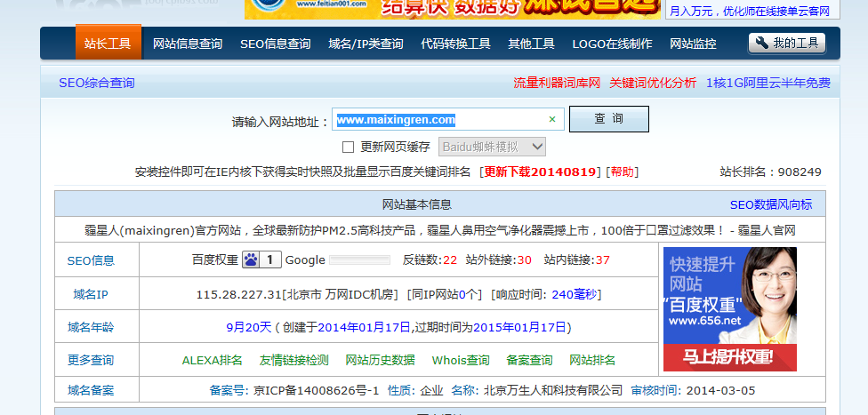
Task: Click the 月入万元 top-right text ad
Action: [x=750, y=11]
